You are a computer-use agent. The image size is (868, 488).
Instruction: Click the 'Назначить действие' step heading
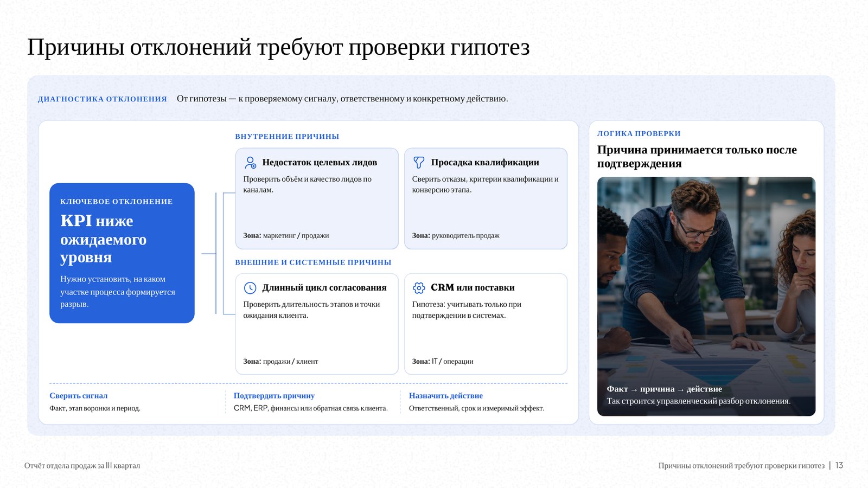446,396
